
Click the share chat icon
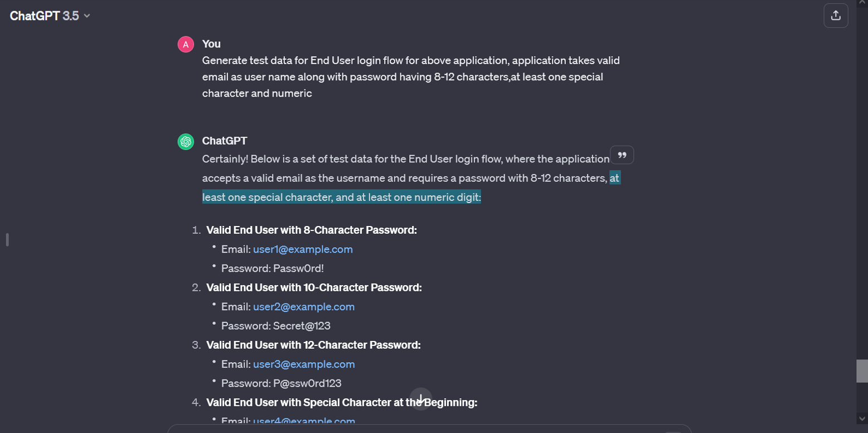(x=836, y=16)
